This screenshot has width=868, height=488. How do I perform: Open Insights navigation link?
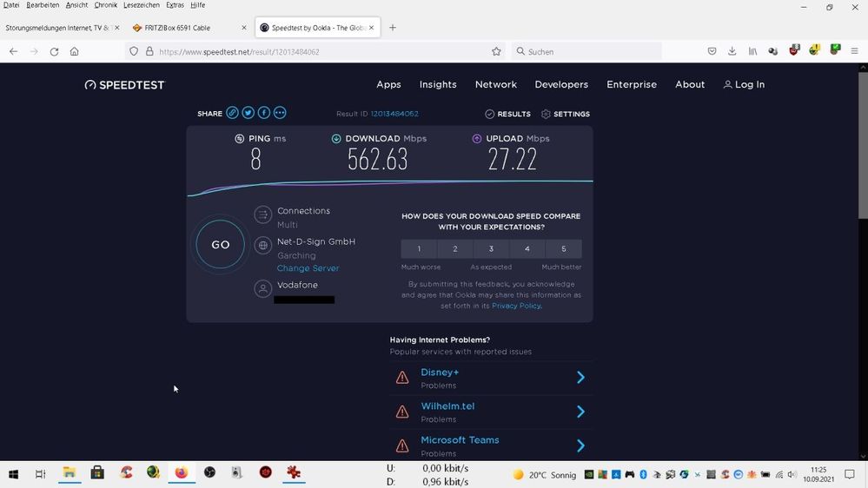438,84
